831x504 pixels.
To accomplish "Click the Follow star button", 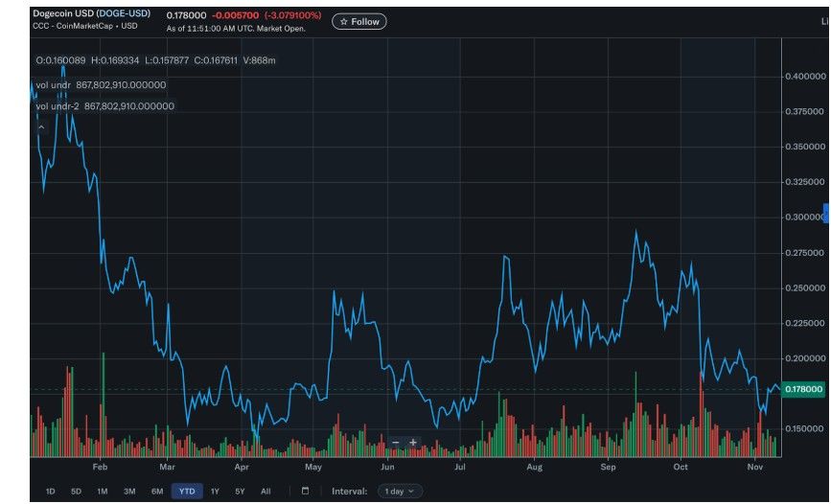I will (359, 21).
